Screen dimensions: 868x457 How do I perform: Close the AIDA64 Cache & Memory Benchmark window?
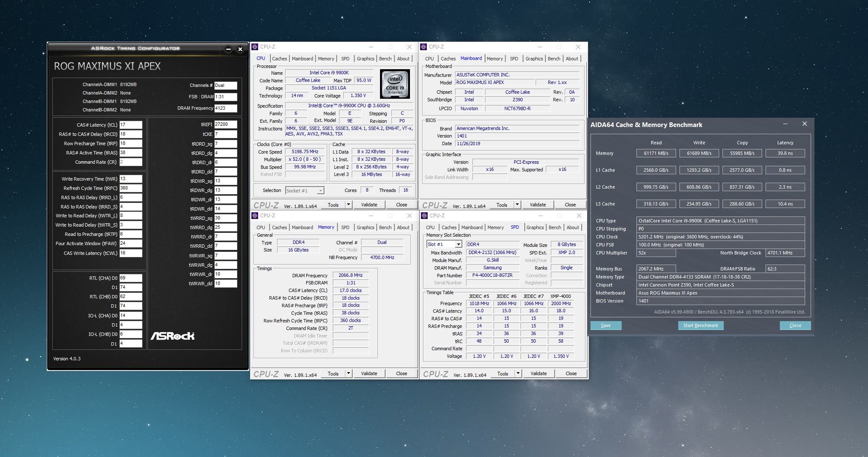tap(804, 124)
